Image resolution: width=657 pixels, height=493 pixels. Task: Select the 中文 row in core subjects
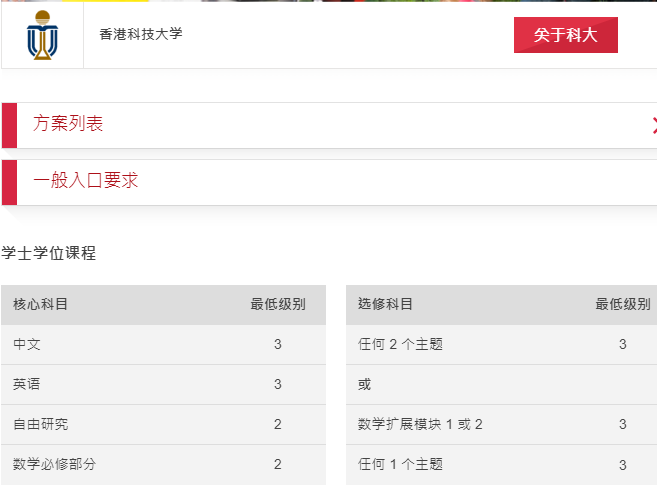click(x=163, y=344)
